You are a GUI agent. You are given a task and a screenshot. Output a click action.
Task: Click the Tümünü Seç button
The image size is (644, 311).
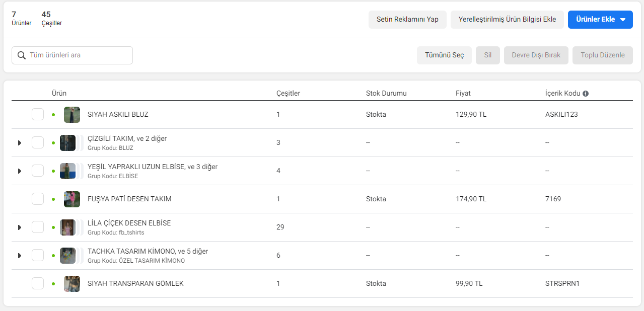pos(444,55)
